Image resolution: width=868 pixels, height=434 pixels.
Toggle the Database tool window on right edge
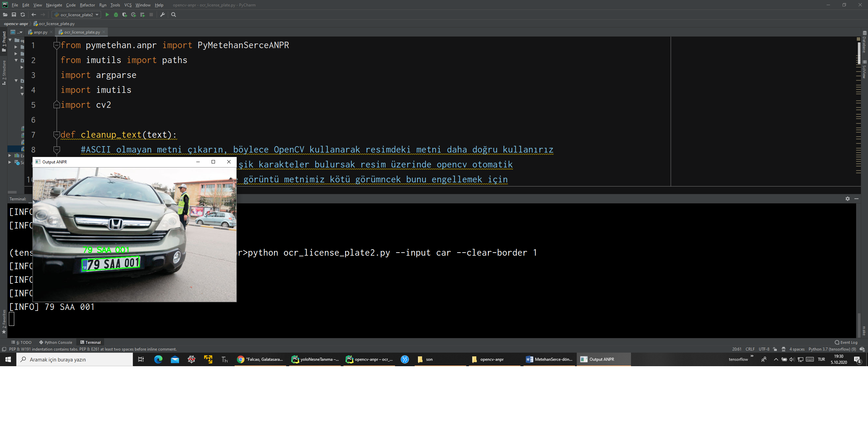864,42
